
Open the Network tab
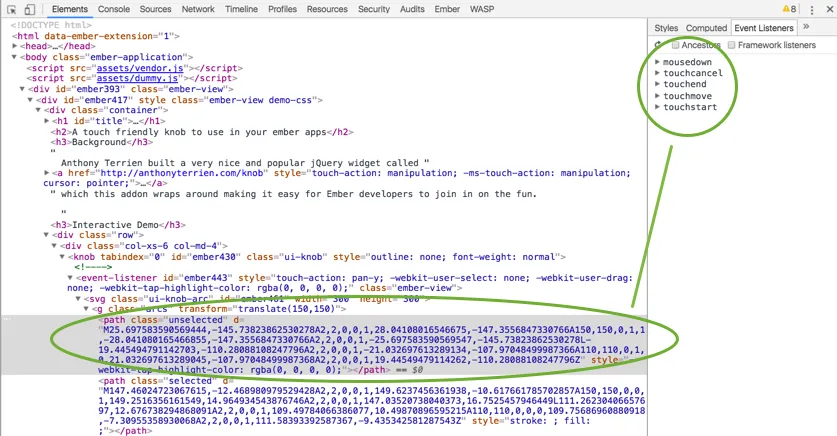point(198,9)
